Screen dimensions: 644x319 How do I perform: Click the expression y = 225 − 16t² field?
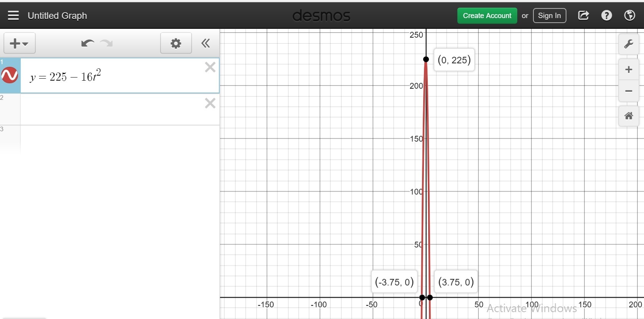coord(120,76)
